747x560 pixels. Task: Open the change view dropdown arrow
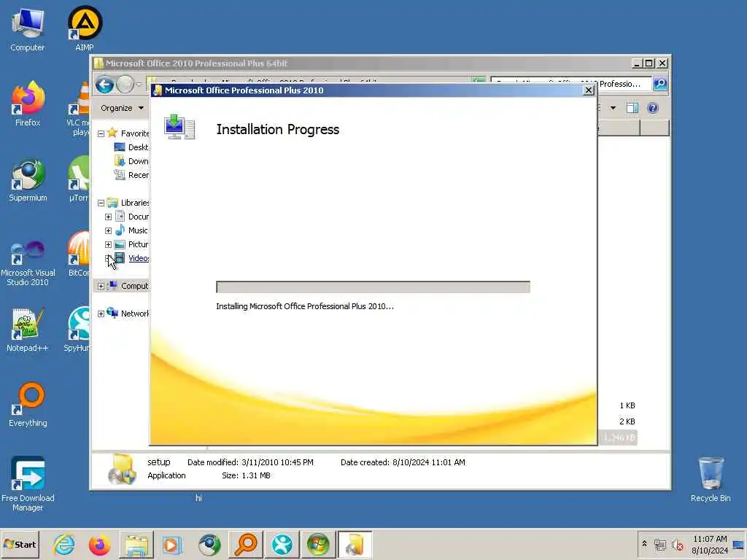coord(613,108)
